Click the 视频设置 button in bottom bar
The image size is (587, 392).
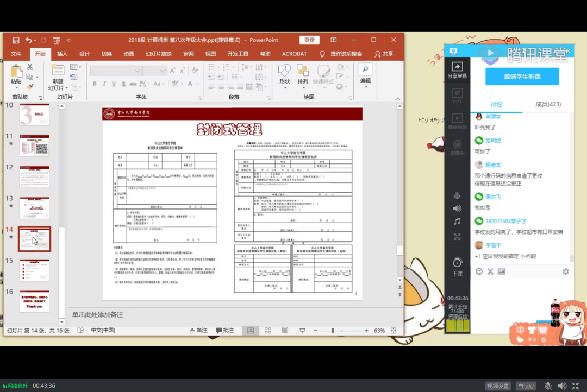[498, 386]
